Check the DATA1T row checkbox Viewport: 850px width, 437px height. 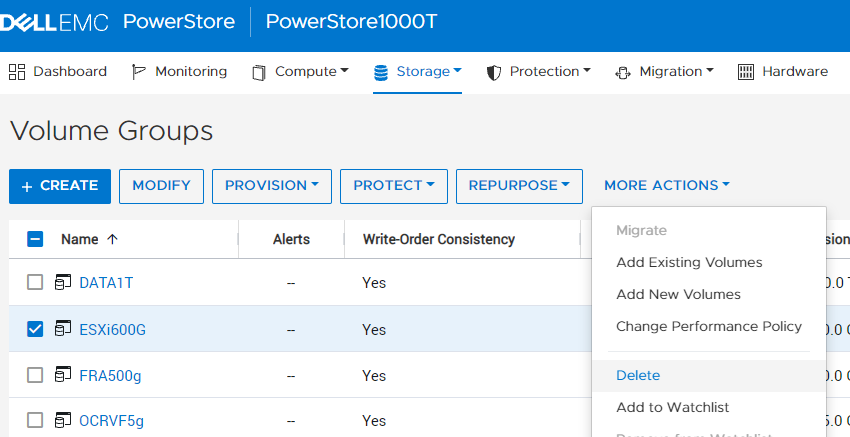pyautogui.click(x=35, y=283)
